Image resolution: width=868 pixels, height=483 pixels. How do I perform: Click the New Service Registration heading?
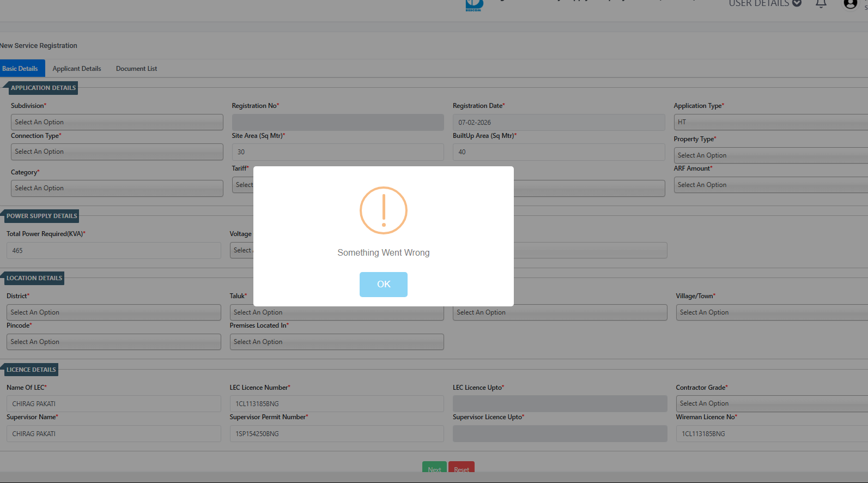point(39,46)
